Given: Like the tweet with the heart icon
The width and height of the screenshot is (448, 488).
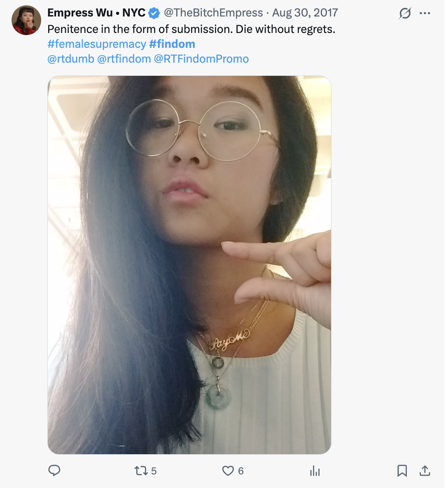Looking at the screenshot, I should pyautogui.click(x=228, y=471).
